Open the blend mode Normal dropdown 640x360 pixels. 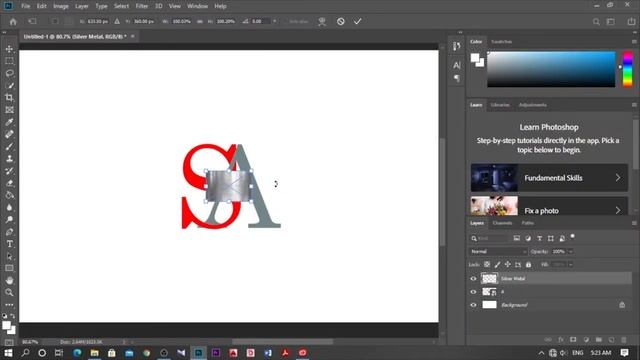click(x=498, y=251)
